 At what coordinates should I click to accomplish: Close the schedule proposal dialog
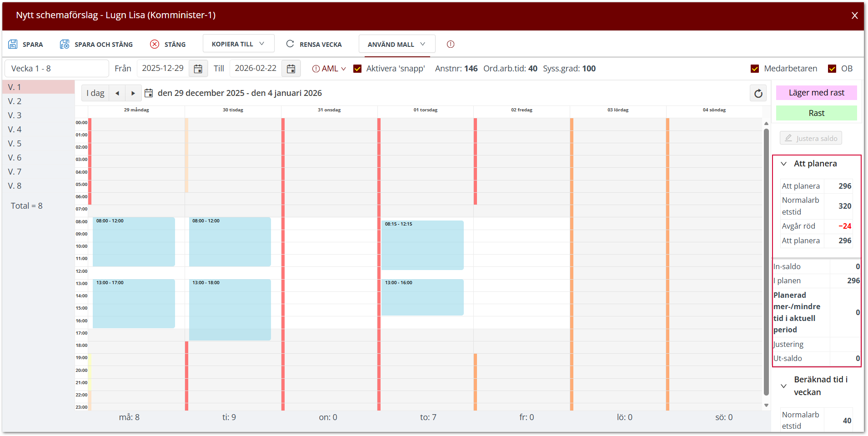pyautogui.click(x=855, y=15)
